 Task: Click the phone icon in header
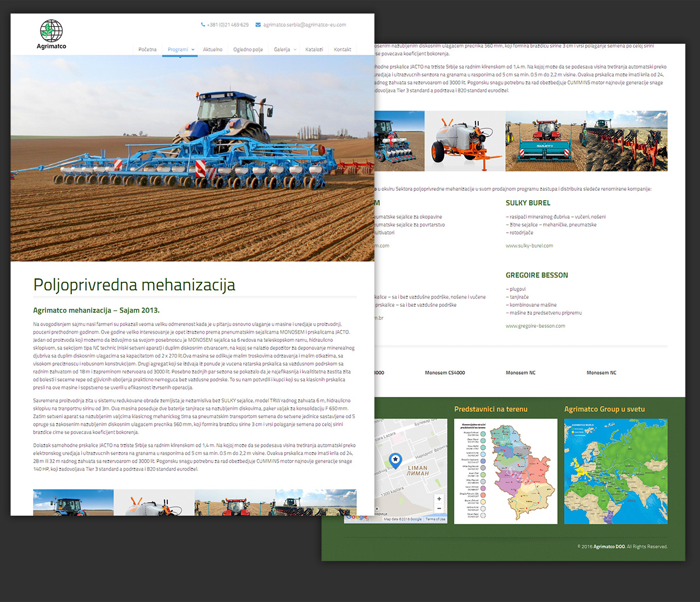[x=203, y=25]
